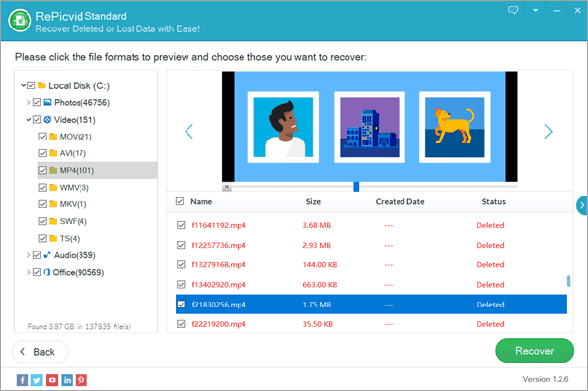Pause the video preview playback
Viewport: 588px width, 391px height.
tap(227, 187)
